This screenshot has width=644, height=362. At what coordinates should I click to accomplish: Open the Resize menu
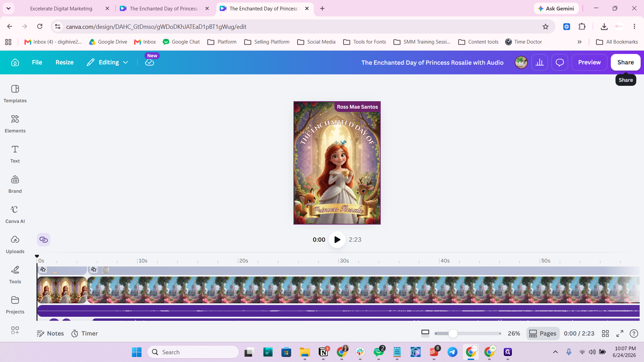(x=64, y=62)
